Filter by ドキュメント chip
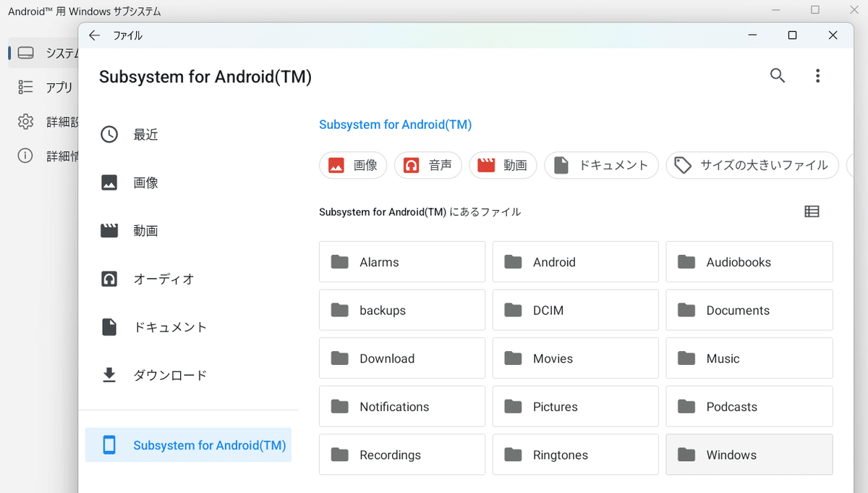 (x=601, y=165)
